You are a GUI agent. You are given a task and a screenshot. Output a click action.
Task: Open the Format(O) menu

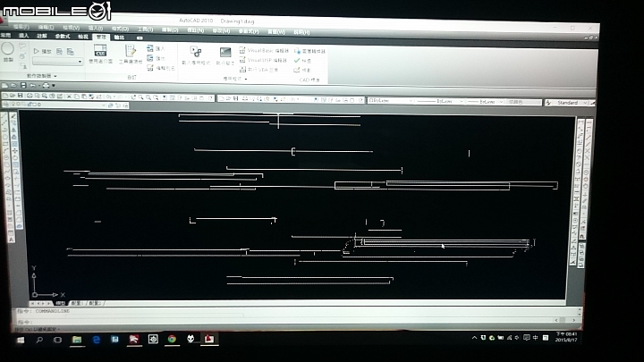coord(121,29)
